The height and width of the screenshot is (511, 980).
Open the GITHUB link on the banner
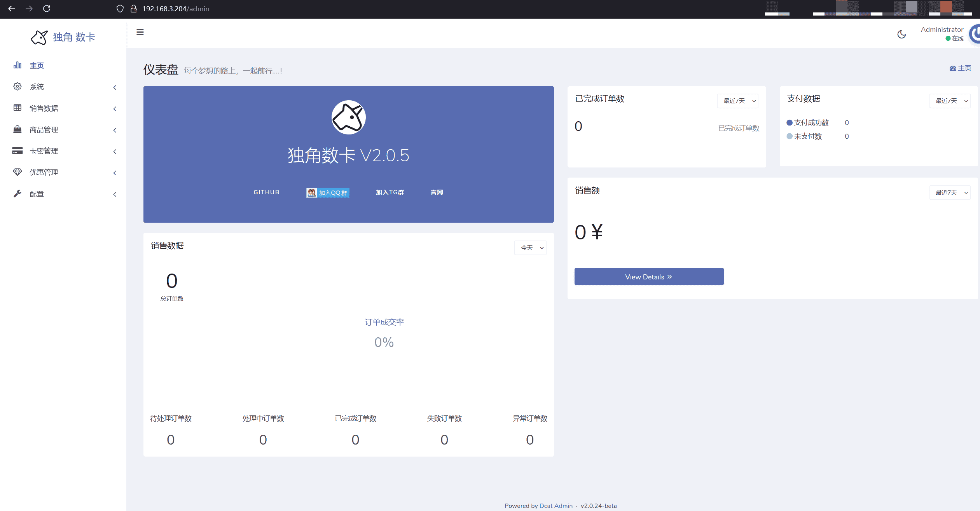click(266, 192)
